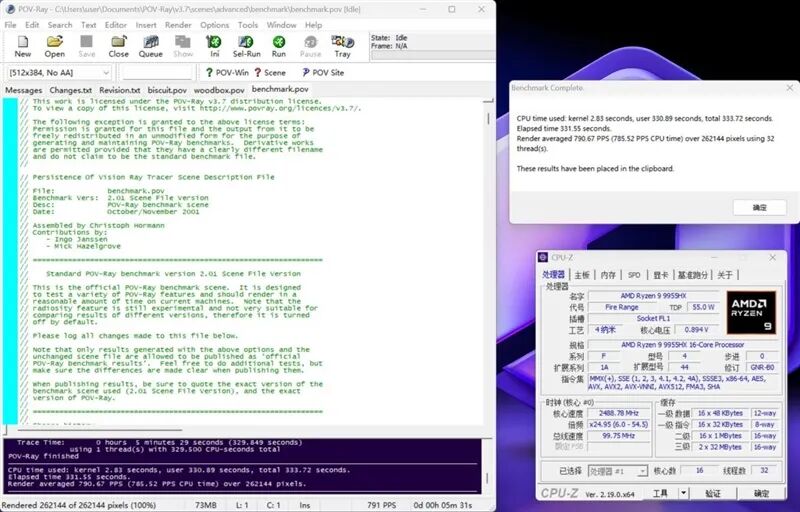Click the New file toolbar icon
Viewport: 800px width, 512px height.
[x=22, y=46]
